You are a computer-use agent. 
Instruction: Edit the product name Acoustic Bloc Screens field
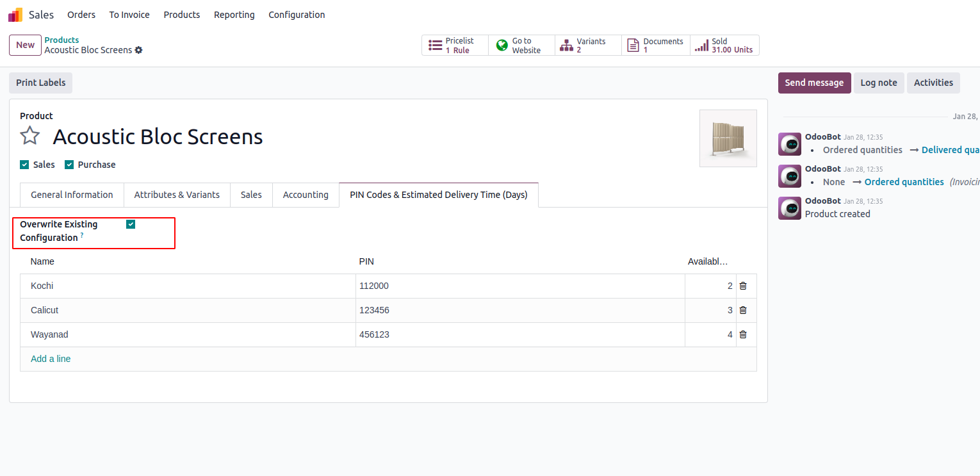point(158,136)
